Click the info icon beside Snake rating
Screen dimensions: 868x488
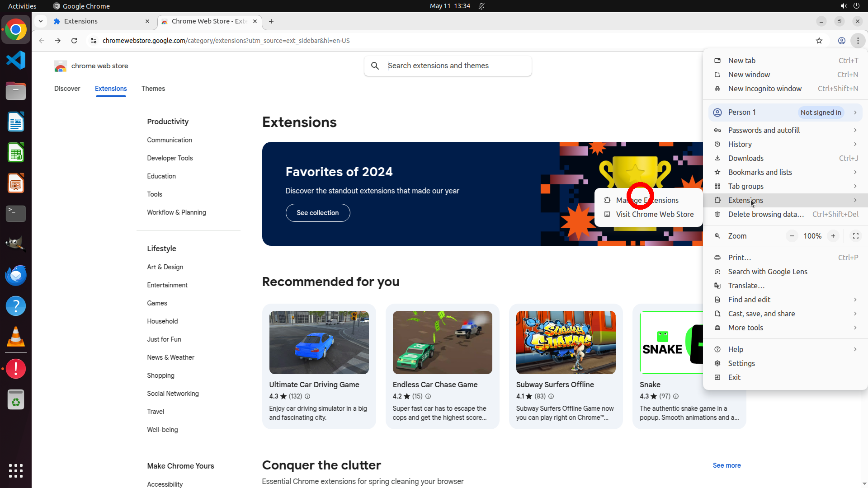tap(676, 396)
